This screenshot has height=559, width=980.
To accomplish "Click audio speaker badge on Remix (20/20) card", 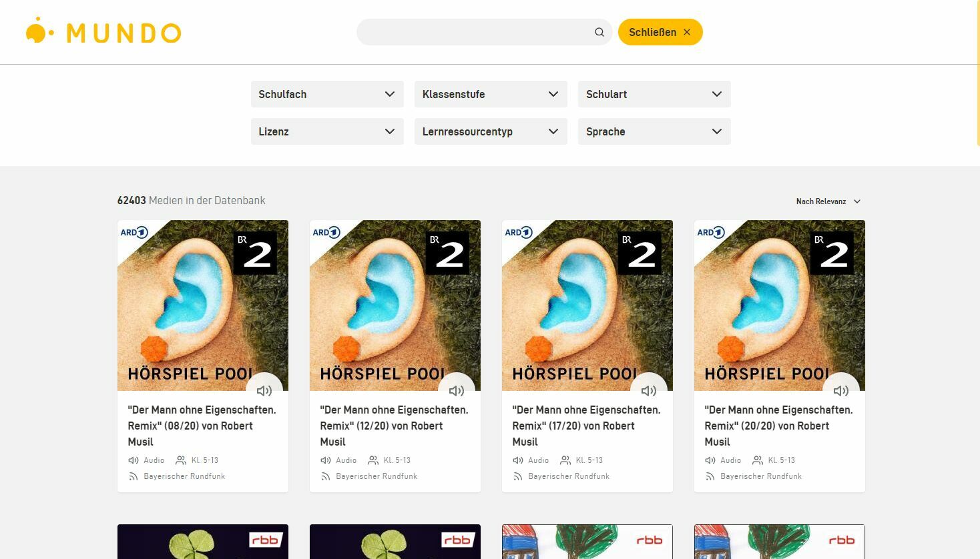I will pyautogui.click(x=841, y=390).
